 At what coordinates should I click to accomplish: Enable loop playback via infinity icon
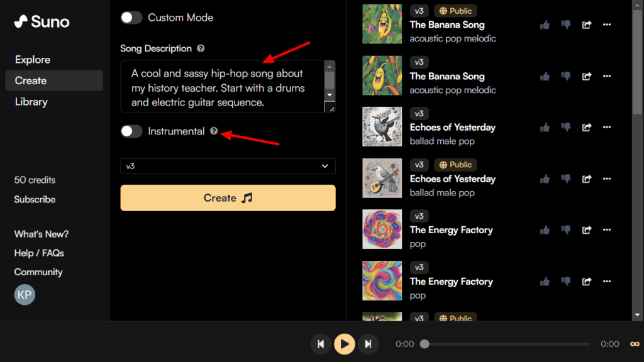click(634, 344)
